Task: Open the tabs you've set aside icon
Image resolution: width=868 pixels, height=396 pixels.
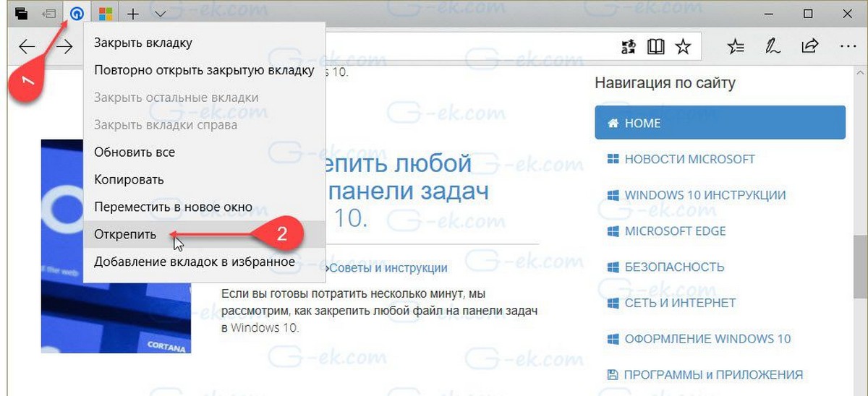Action: (x=21, y=13)
